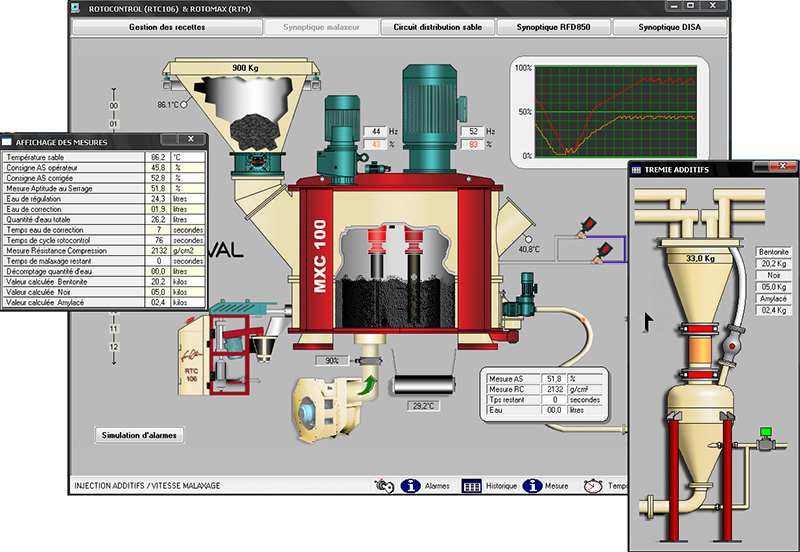
Task: Click the key access icon in status bar
Action: [x=384, y=486]
